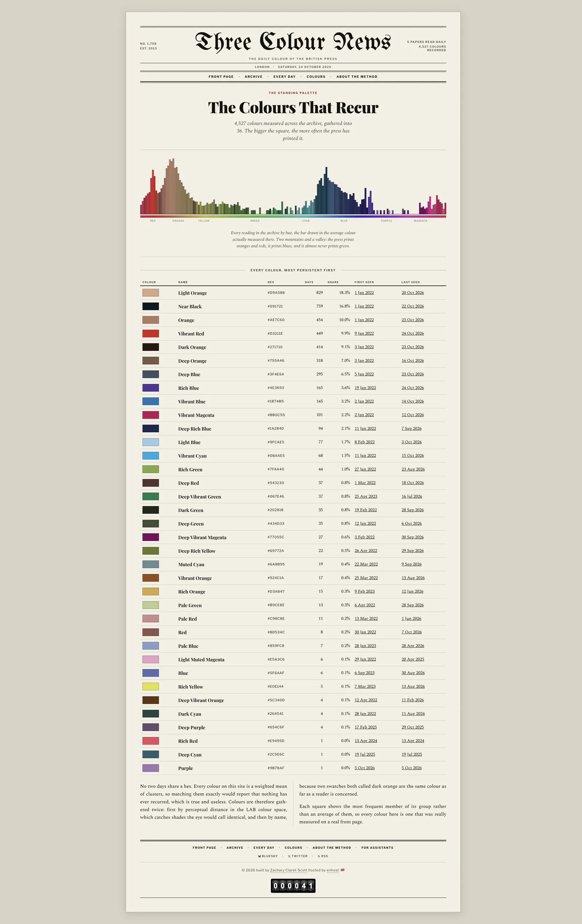Viewport: 582px width, 924px height.
Task: Open Deep Orange's last seen 16 Oct 2026
Action: [413, 361]
